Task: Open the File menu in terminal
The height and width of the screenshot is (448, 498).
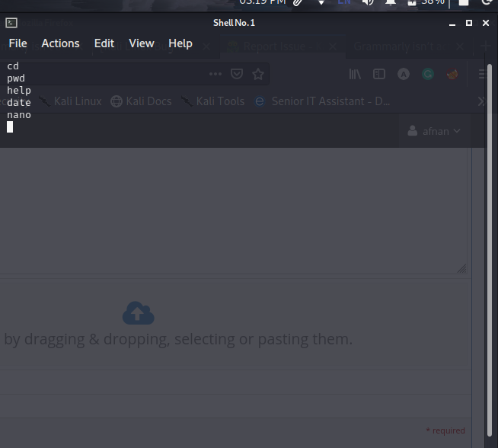Action: (x=18, y=43)
